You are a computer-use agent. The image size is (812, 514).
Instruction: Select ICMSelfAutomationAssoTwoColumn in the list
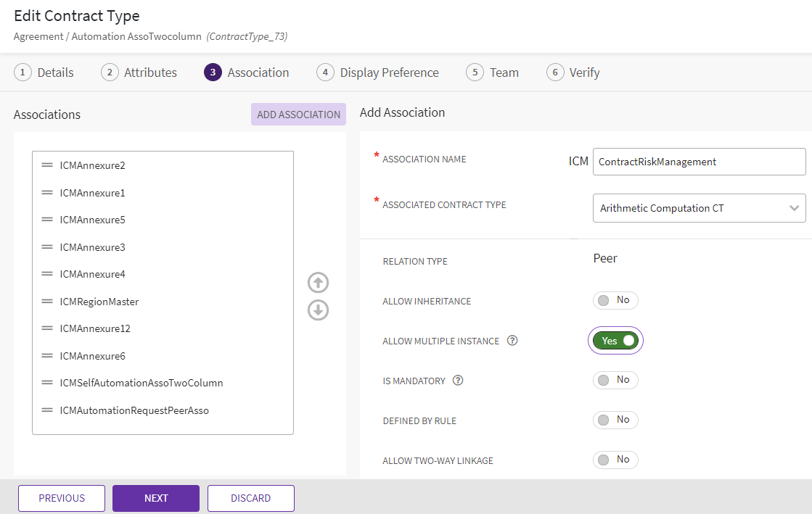pos(142,383)
